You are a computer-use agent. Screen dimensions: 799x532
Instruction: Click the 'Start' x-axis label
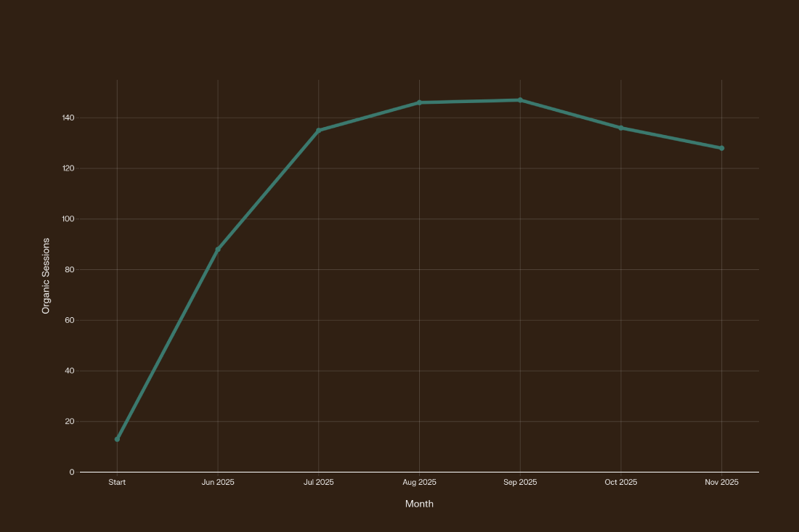117,483
